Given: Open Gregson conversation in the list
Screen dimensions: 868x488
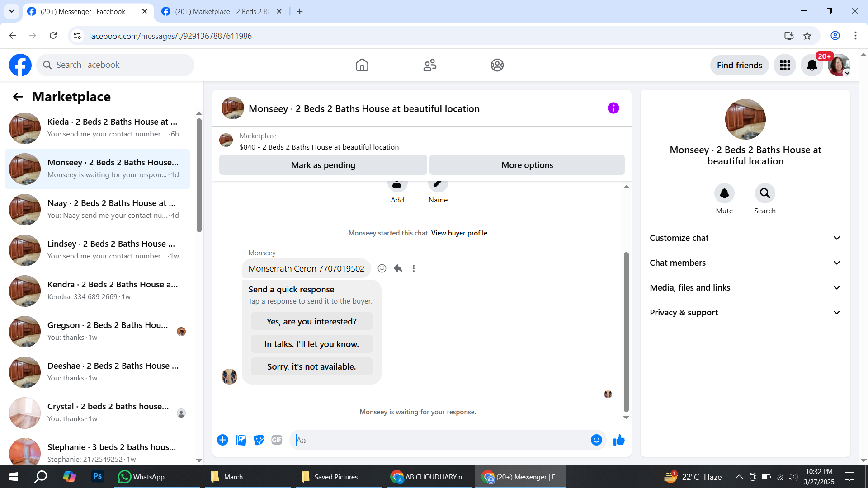Looking at the screenshot, I should [97, 331].
